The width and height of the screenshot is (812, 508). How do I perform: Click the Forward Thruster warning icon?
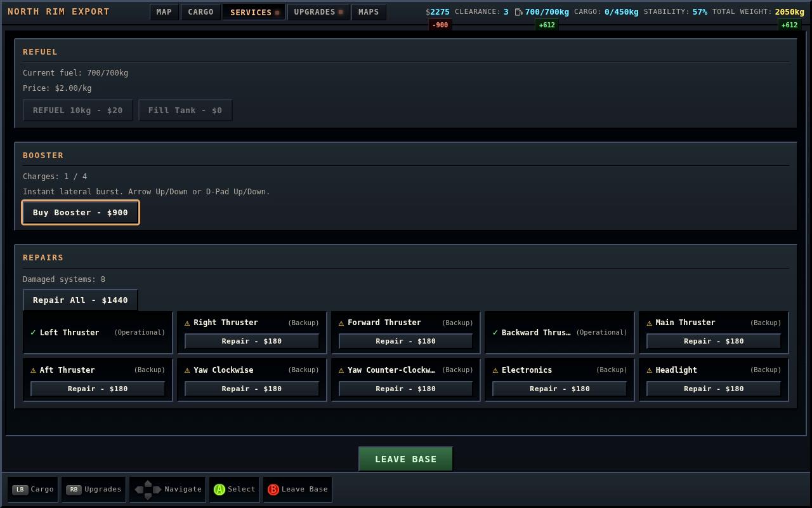(x=341, y=323)
